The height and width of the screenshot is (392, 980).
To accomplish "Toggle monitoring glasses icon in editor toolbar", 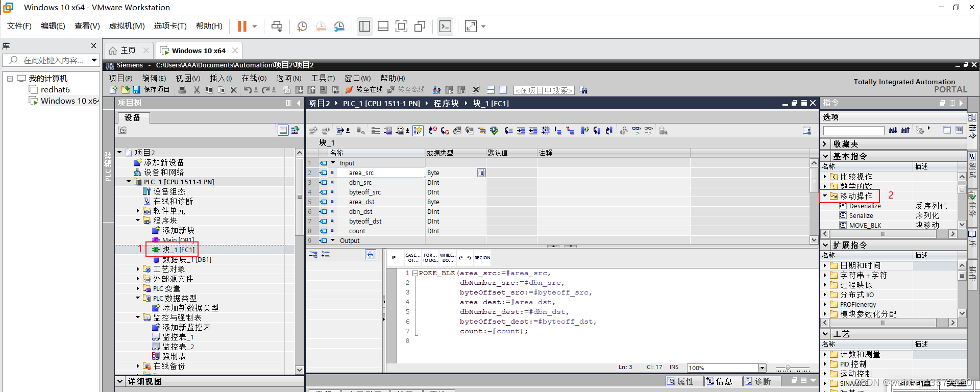I will tap(636, 131).
